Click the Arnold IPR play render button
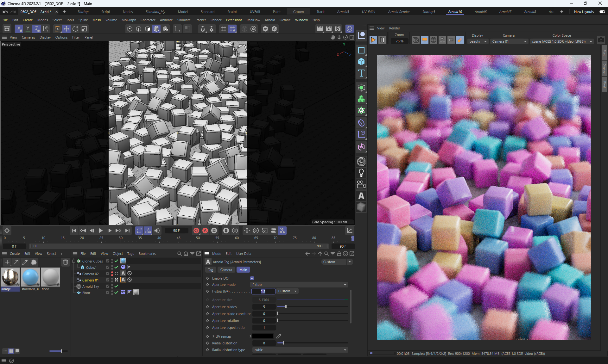The width and height of the screenshot is (608, 364). click(x=373, y=40)
